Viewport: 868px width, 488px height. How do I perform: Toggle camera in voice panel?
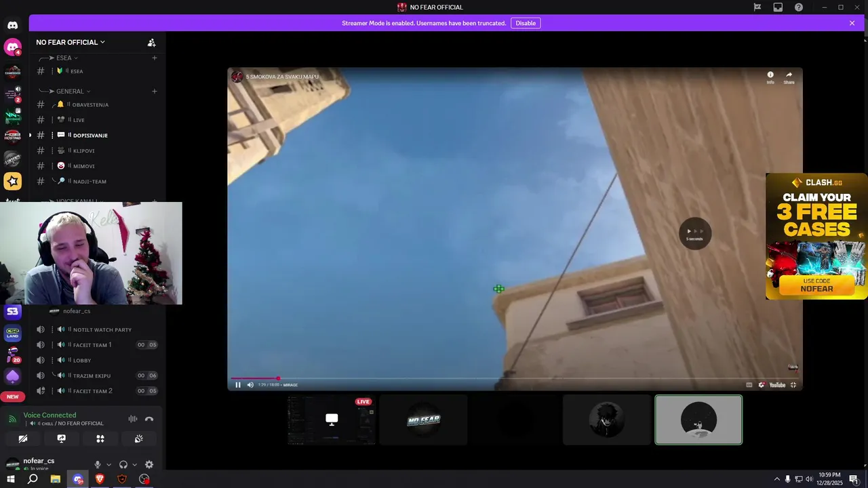[x=22, y=439]
